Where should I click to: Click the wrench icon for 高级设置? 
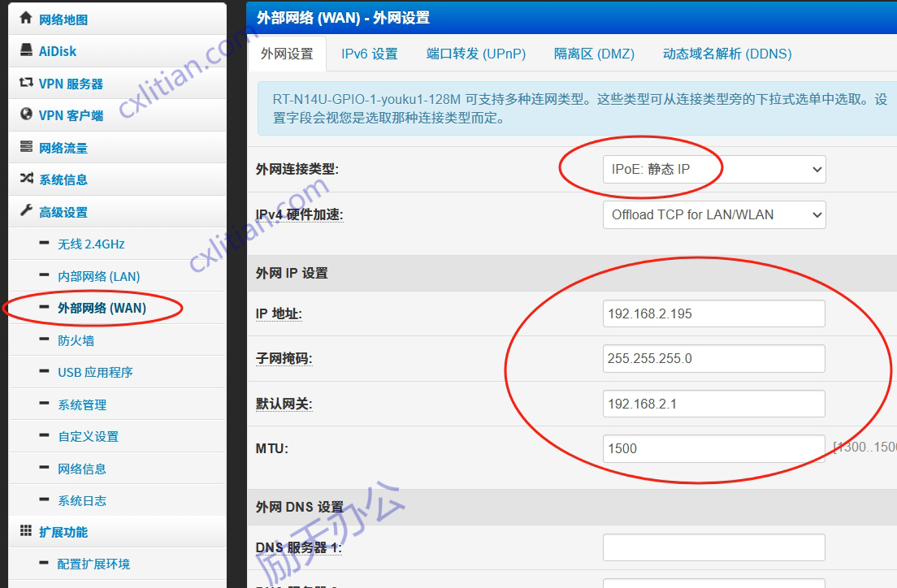coord(25,212)
